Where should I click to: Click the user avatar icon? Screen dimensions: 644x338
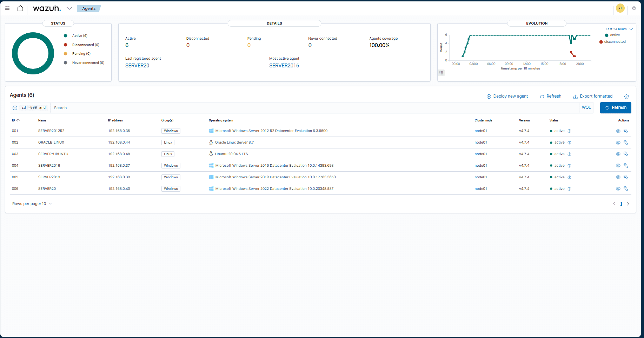(620, 8)
